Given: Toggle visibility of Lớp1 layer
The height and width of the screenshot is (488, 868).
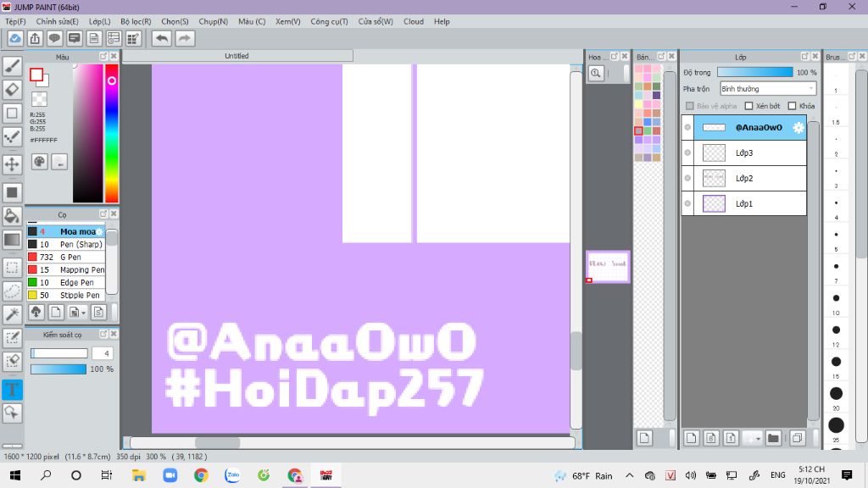Looking at the screenshot, I should click(x=687, y=203).
